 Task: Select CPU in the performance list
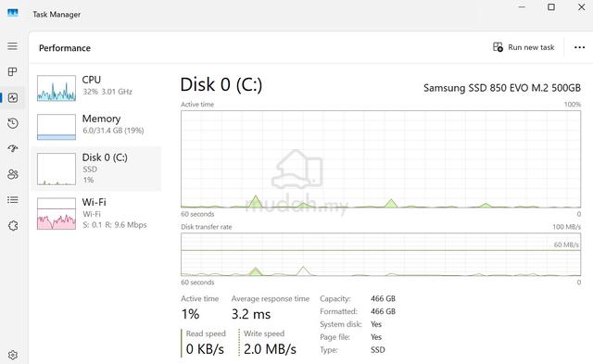[96, 88]
